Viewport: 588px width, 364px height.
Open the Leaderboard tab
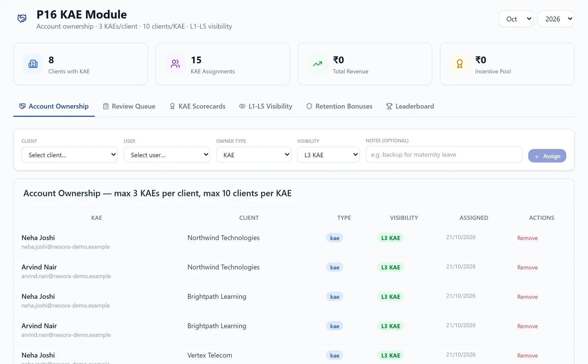pos(410,106)
